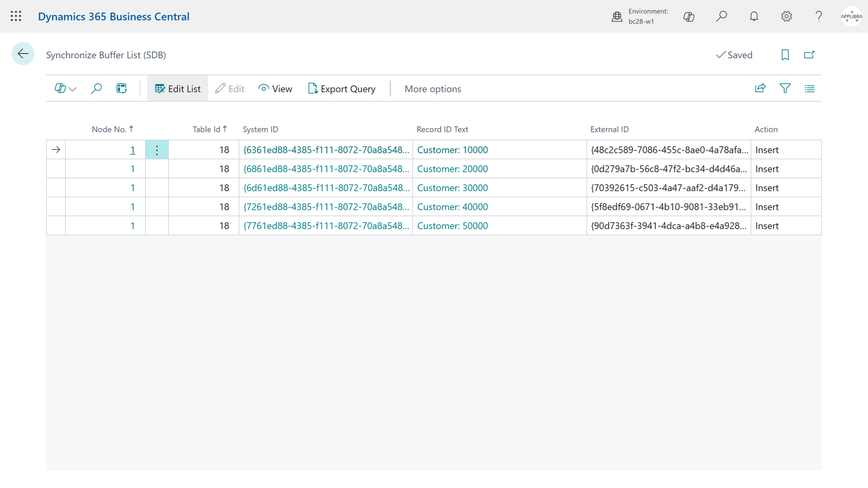The image size is (868, 488).
Task: Click Action Insert in Customer: 50000 row
Action: pyautogui.click(x=786, y=226)
